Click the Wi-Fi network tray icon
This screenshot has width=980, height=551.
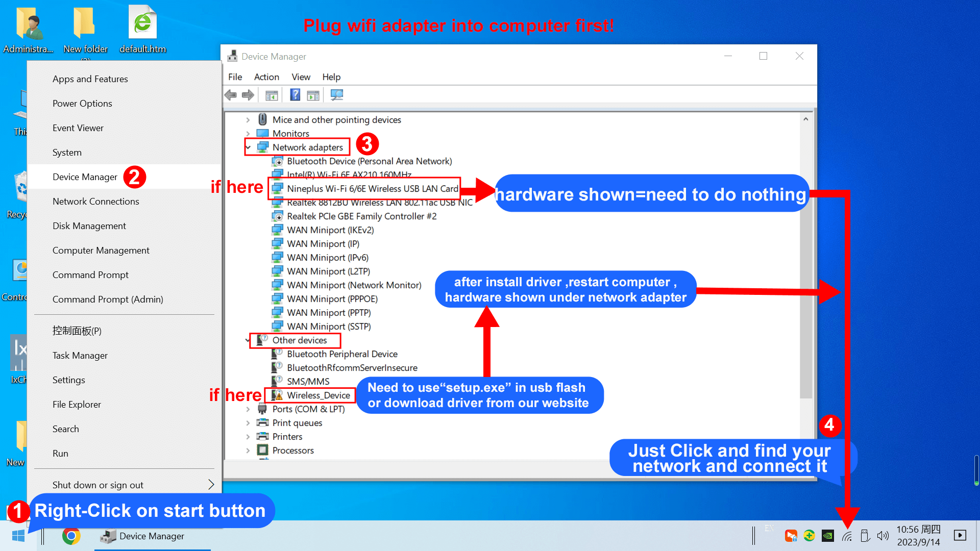click(x=847, y=536)
